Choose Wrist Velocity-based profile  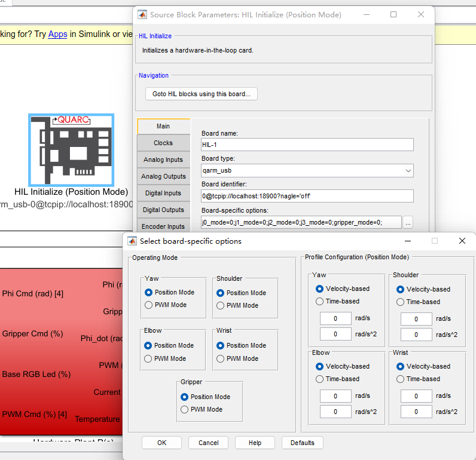pos(400,366)
